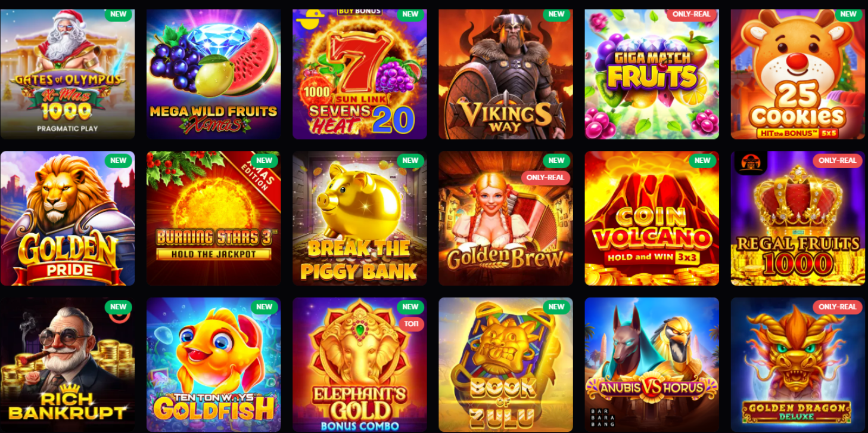Open the Golden Pride lion game
868x433 pixels.
pos(67,218)
